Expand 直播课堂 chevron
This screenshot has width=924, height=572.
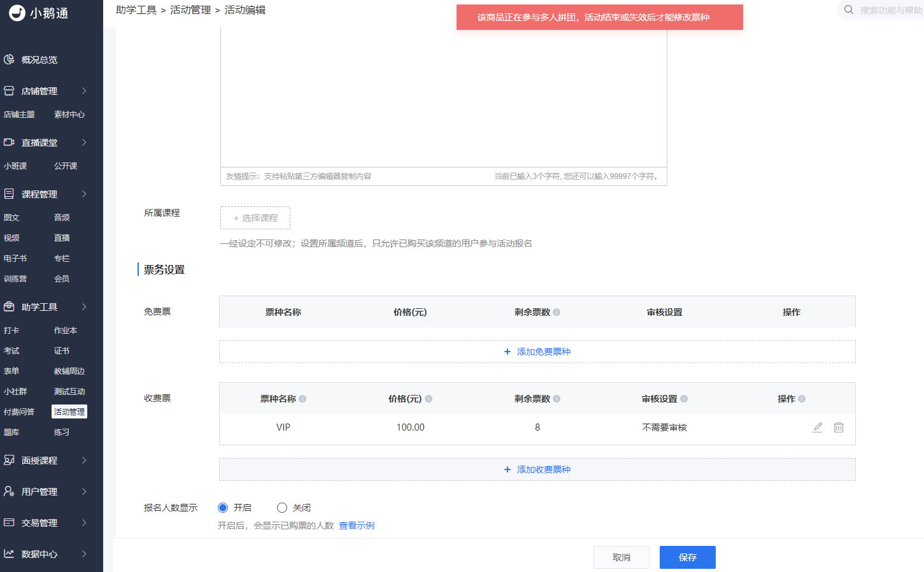click(84, 142)
